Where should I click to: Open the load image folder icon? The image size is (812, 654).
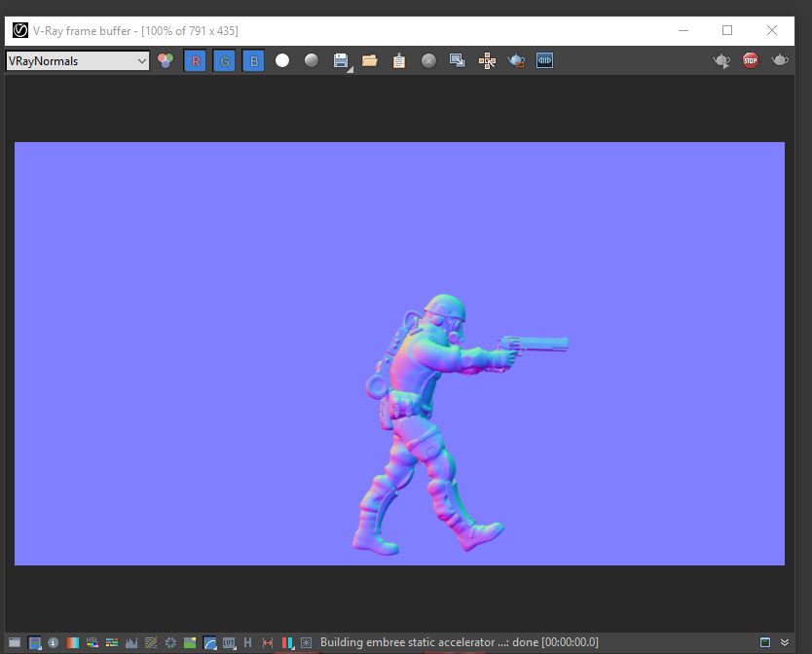(370, 60)
